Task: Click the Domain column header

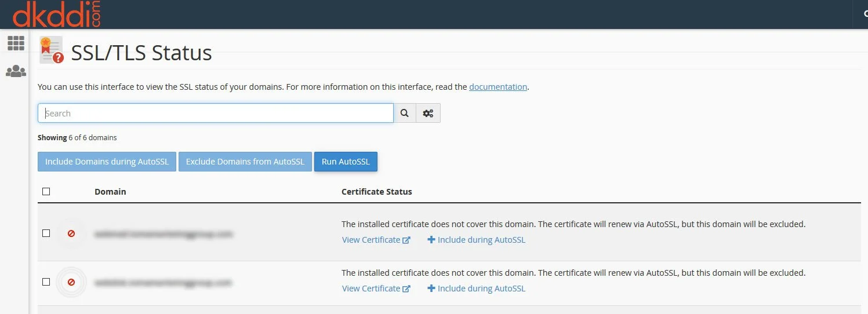Action: coord(110,192)
